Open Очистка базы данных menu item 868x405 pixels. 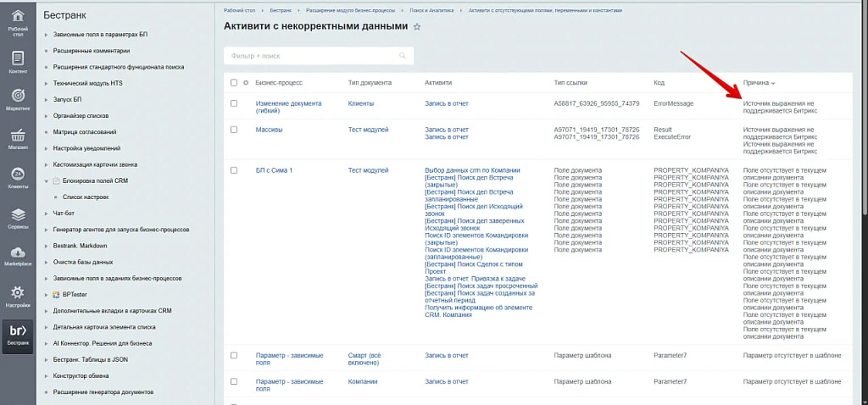click(x=83, y=262)
